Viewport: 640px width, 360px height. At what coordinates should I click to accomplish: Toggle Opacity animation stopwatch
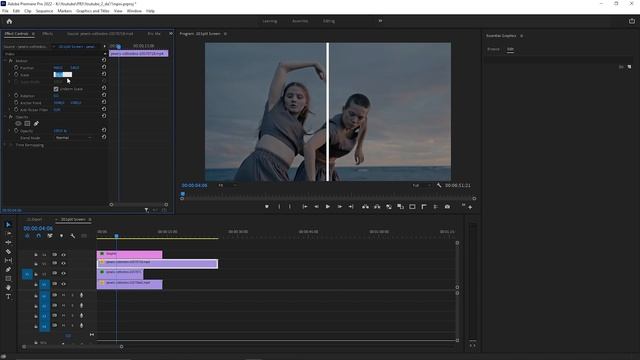coord(16,131)
